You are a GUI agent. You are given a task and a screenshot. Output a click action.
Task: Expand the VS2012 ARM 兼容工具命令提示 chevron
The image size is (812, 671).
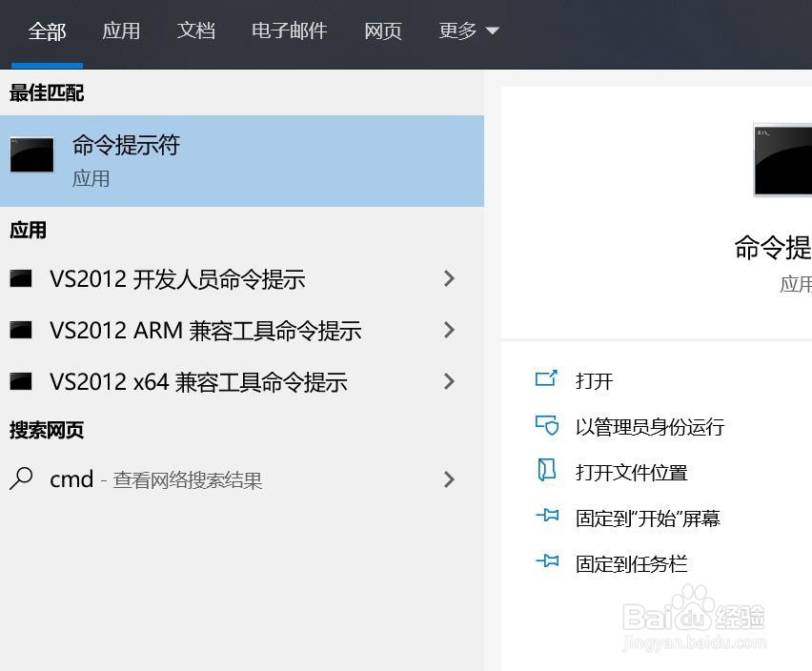pos(449,331)
